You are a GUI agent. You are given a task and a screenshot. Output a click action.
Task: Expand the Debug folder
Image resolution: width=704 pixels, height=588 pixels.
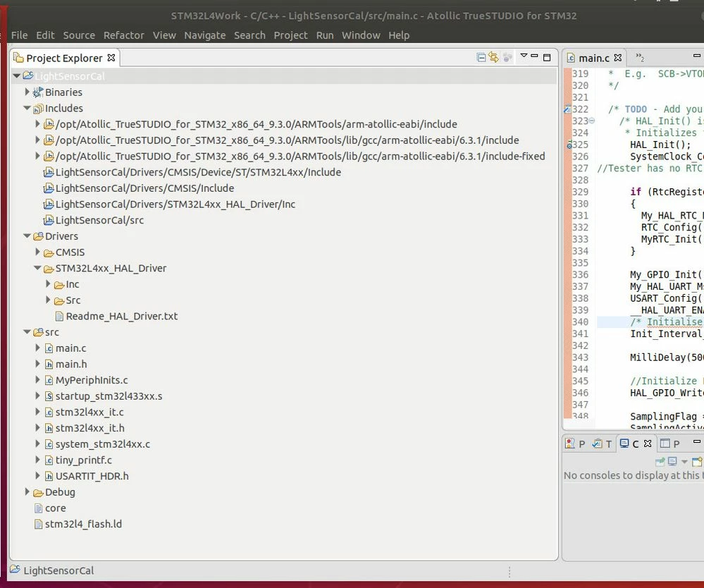click(27, 492)
